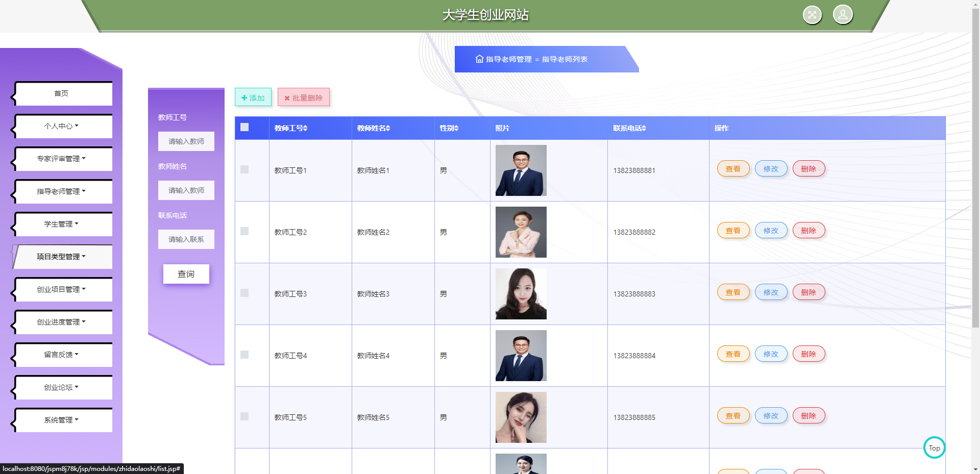Open the 系统管理 dropdown menu

click(x=62, y=420)
